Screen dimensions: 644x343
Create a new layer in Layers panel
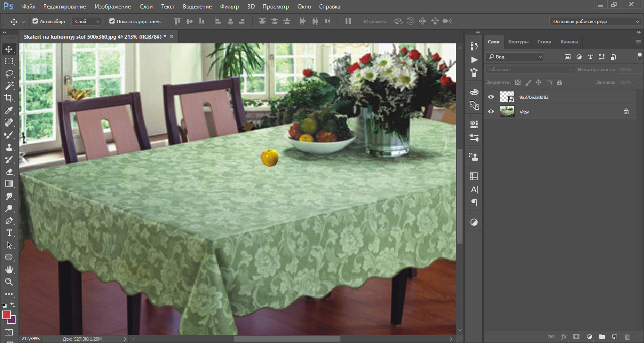pos(614,337)
